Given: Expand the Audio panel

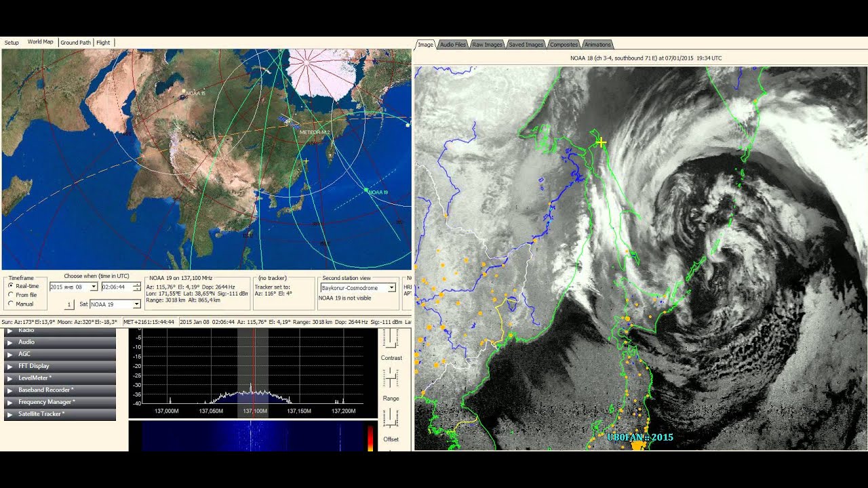Looking at the screenshot, I should tap(60, 342).
